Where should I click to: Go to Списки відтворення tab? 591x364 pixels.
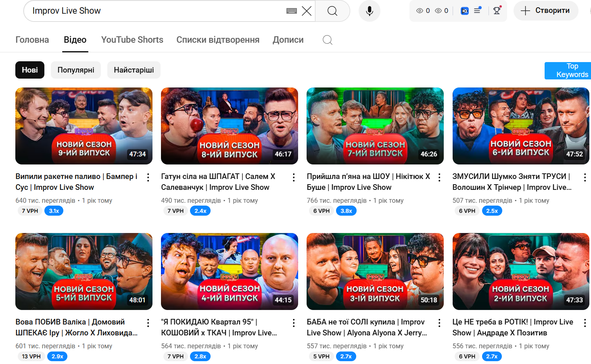coord(218,40)
